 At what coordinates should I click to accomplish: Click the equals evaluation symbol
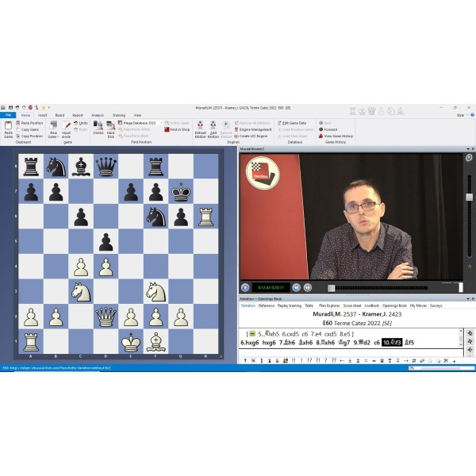click(x=366, y=361)
